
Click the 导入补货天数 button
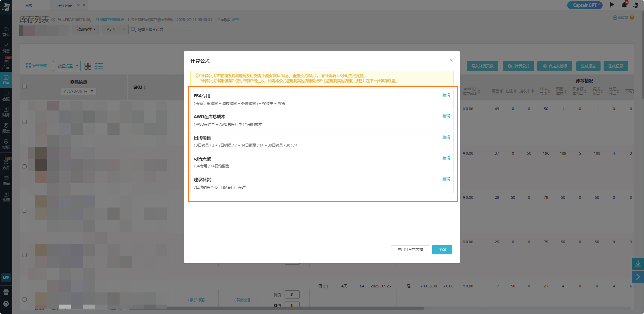coord(482,66)
